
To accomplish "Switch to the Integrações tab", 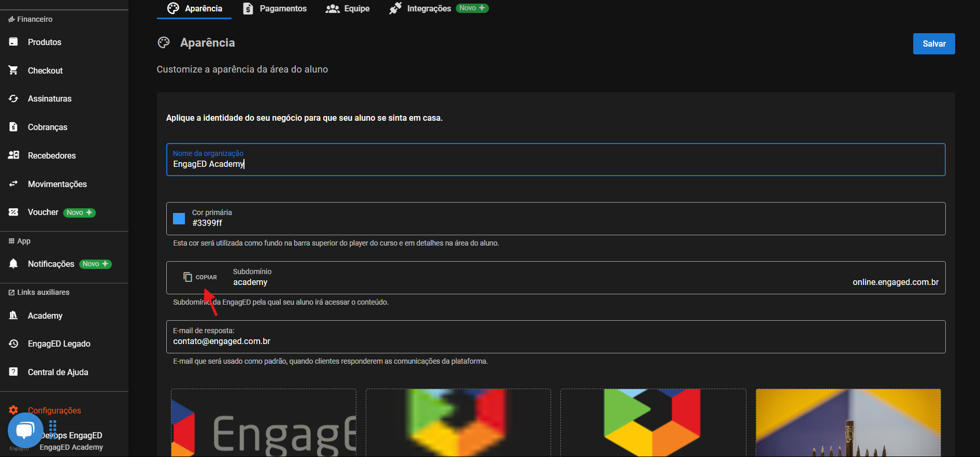I will (439, 9).
